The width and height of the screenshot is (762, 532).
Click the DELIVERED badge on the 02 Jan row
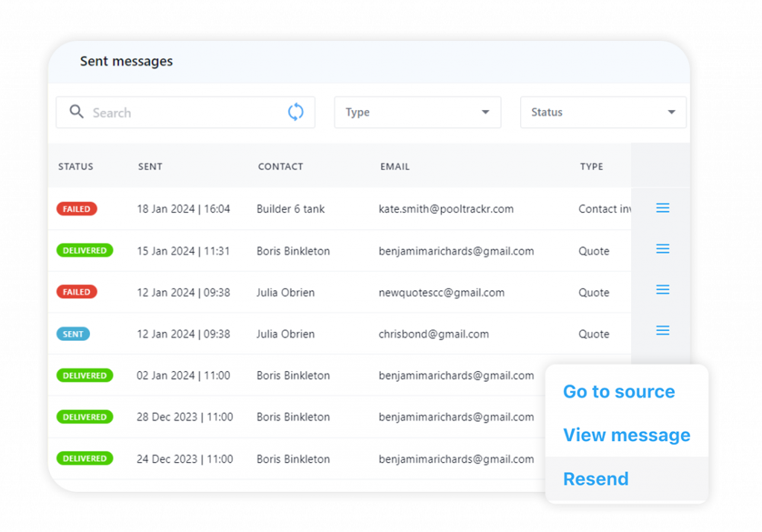(x=84, y=376)
